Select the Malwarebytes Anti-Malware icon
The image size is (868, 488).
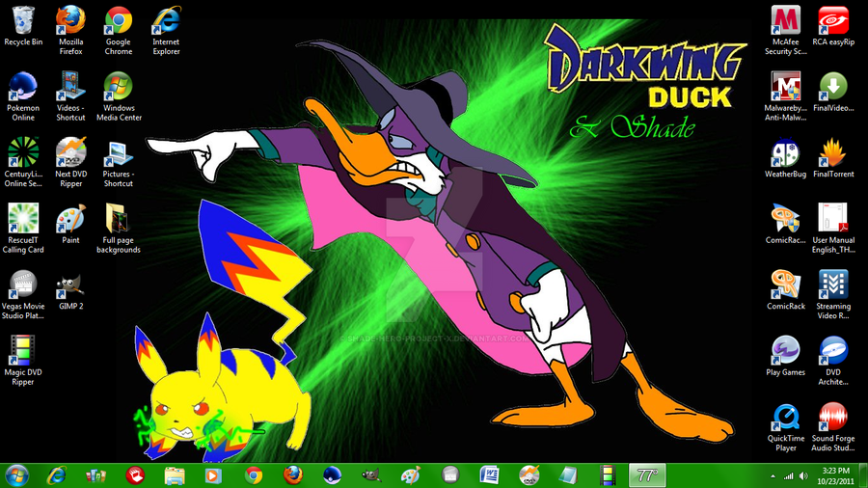785,96
